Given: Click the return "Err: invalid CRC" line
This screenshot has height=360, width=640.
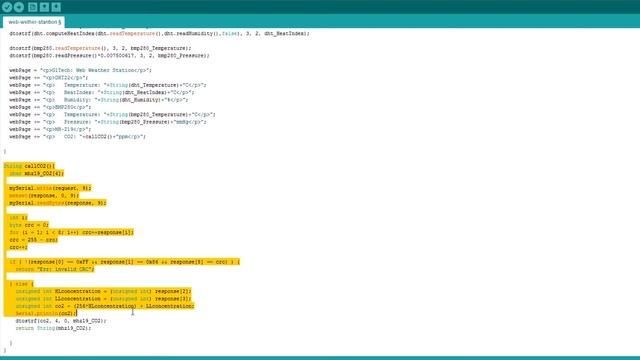Looking at the screenshot, I should coord(55,269).
